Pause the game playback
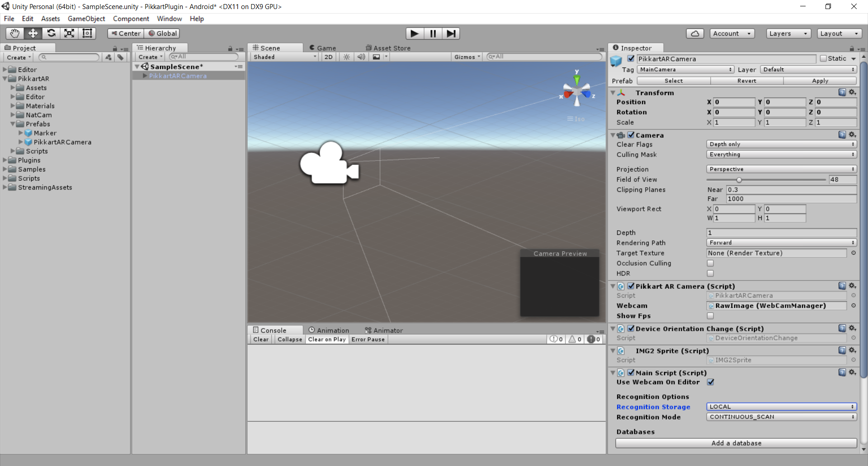868x466 pixels. coord(433,33)
